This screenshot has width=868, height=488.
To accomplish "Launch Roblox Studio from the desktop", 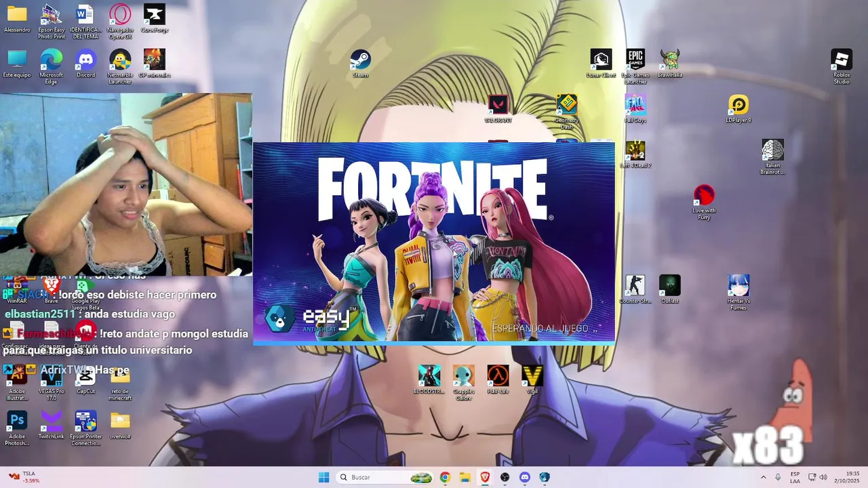I will pyautogui.click(x=842, y=67).
